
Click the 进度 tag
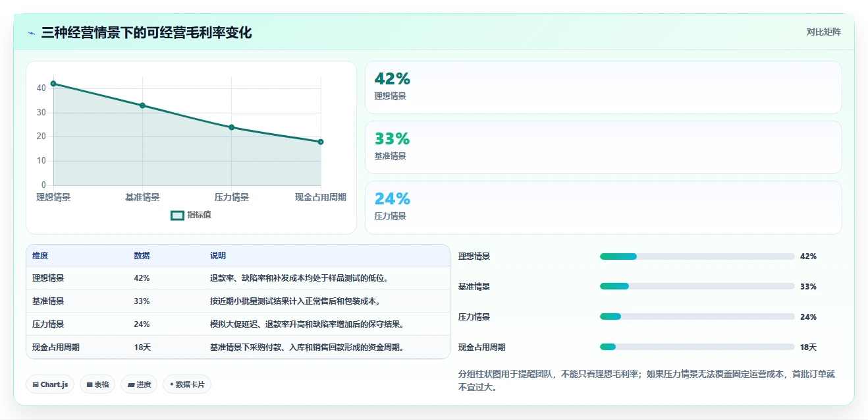pos(139,384)
